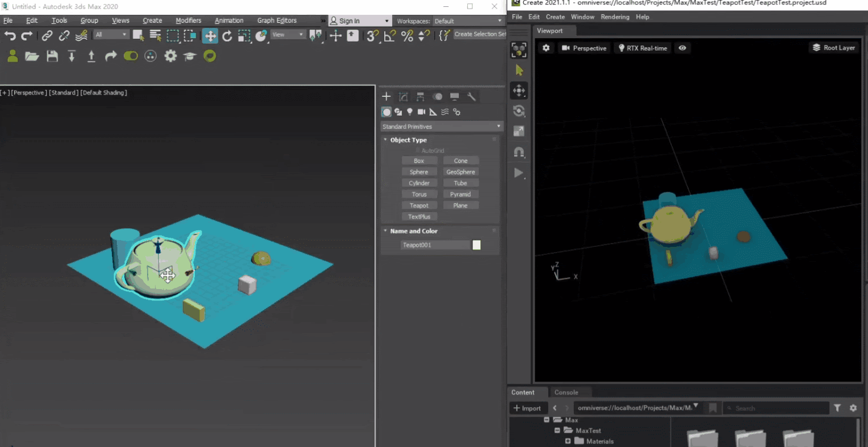Open Omniverse viewport settings gear

545,48
